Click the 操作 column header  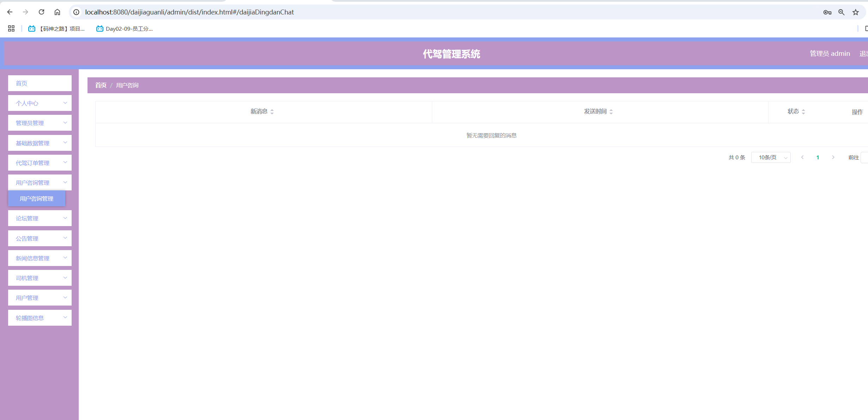tap(857, 112)
